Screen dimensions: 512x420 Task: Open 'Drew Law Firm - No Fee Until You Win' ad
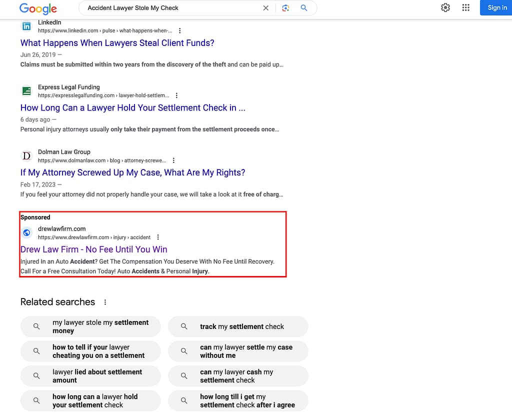point(93,249)
